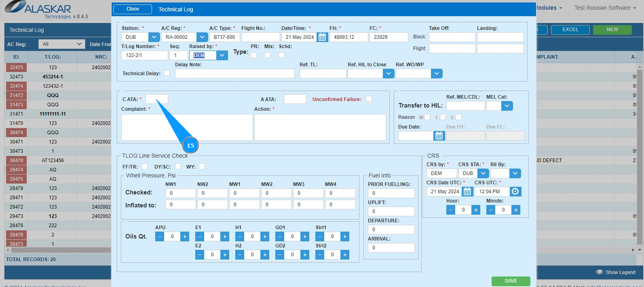The width and height of the screenshot is (644, 287).
Task: Select log row ID 32475
Action: pyautogui.click(x=16, y=68)
